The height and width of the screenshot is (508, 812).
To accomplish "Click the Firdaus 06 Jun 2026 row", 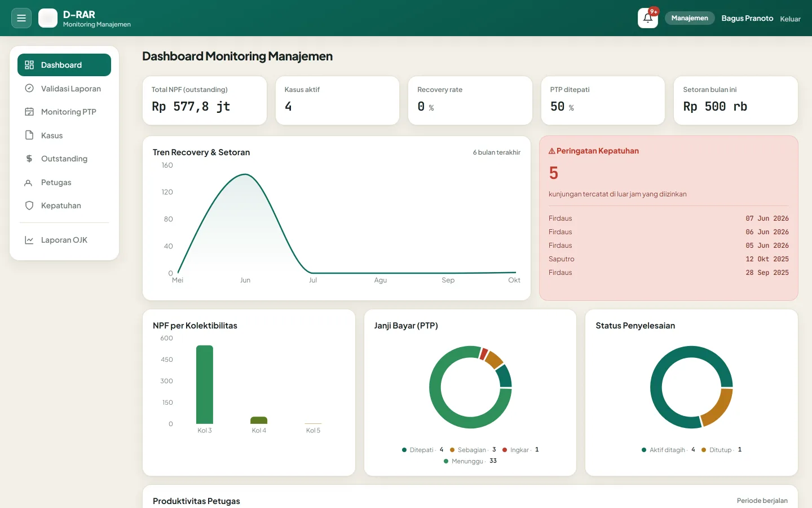I will click(669, 232).
